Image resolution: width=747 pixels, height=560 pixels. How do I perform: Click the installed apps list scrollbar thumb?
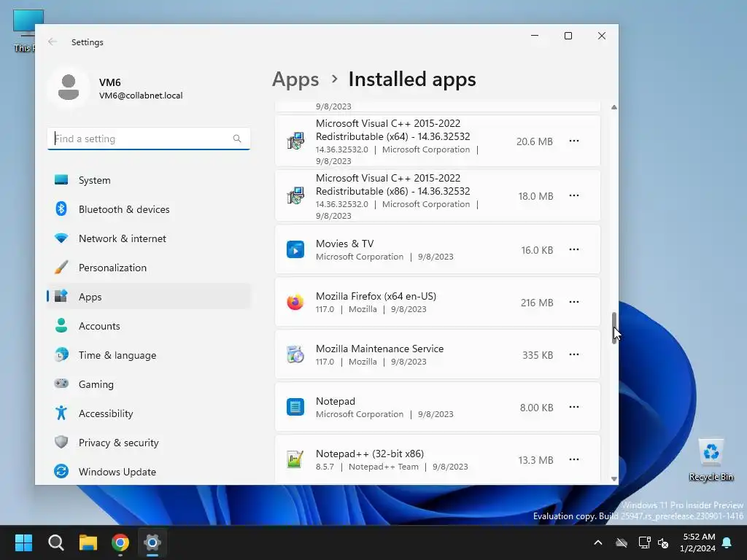coord(614,327)
